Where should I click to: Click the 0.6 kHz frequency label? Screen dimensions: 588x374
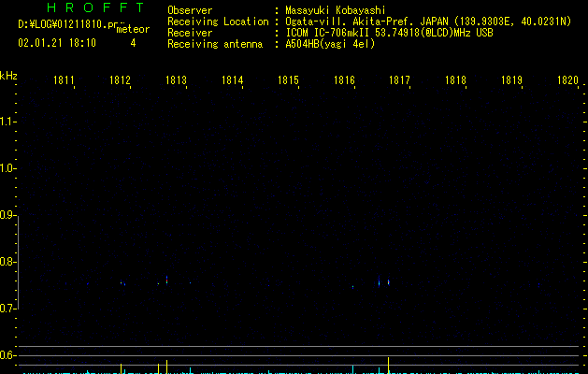tap(7, 355)
